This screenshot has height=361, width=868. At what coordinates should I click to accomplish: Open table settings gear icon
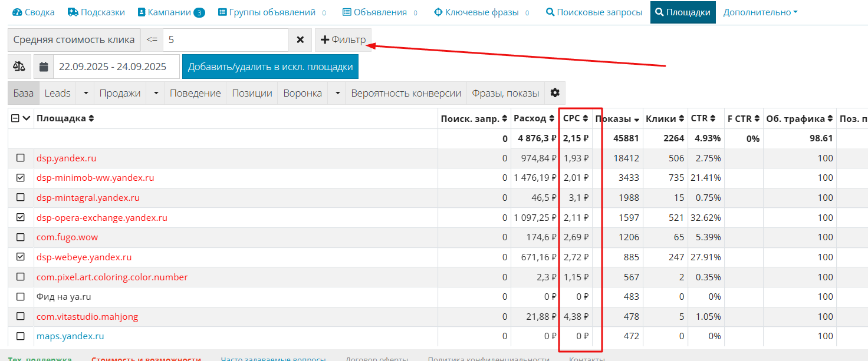554,93
